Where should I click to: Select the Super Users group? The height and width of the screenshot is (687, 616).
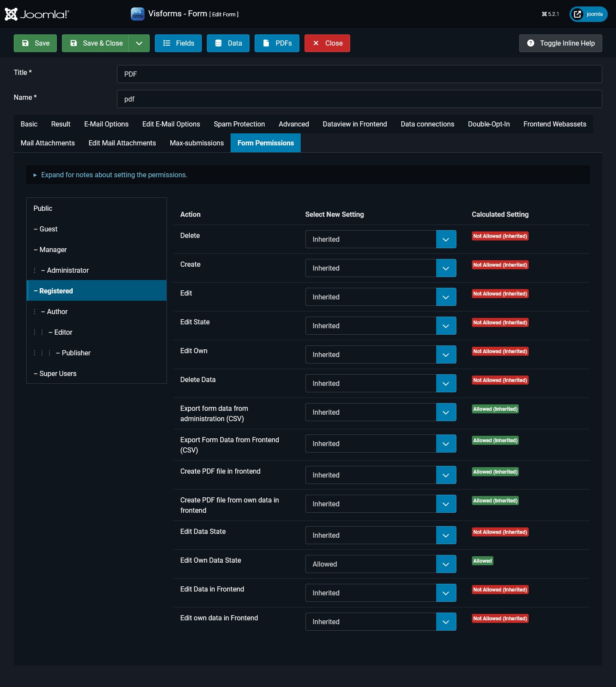96,373
